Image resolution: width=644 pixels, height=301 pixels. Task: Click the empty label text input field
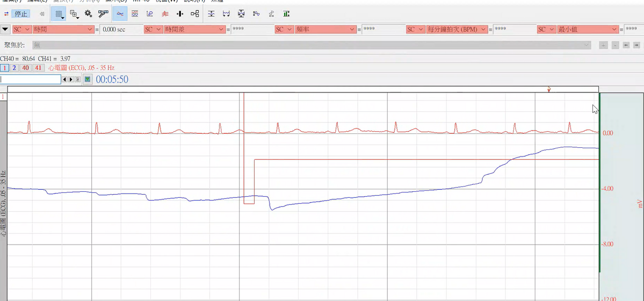point(31,80)
